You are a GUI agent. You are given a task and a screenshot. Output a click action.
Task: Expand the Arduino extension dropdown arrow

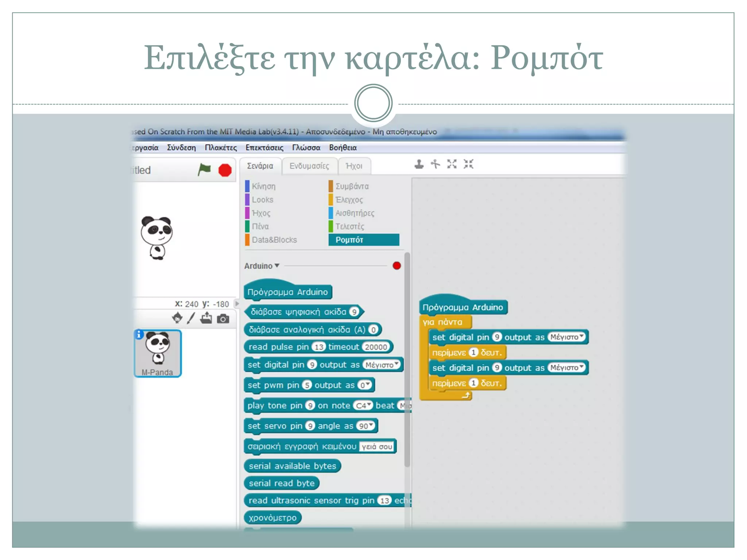(x=277, y=266)
